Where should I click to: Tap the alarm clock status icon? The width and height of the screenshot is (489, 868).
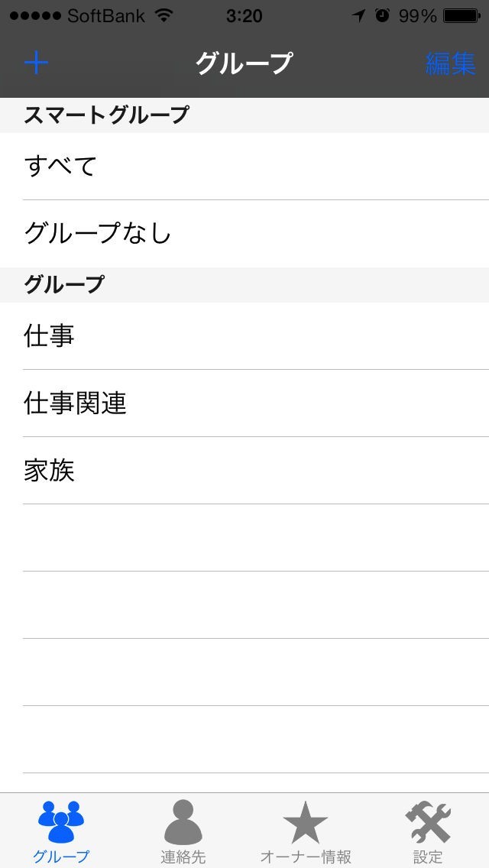[x=383, y=15]
